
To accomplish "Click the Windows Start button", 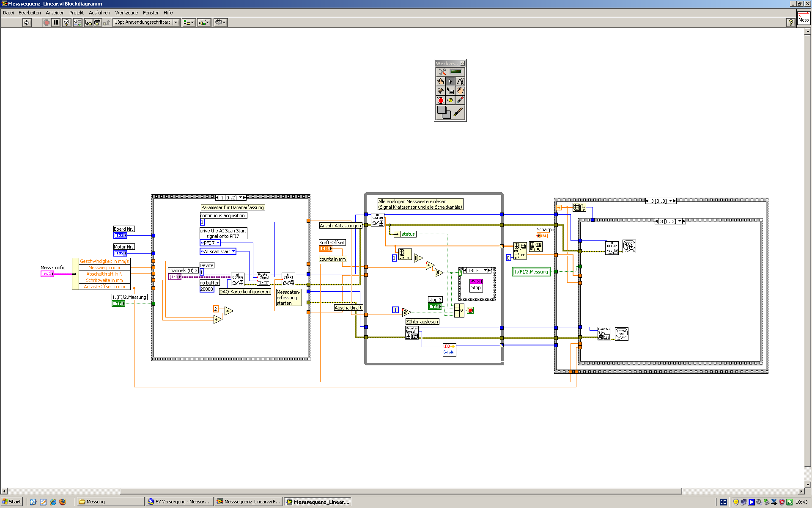I will (x=12, y=502).
